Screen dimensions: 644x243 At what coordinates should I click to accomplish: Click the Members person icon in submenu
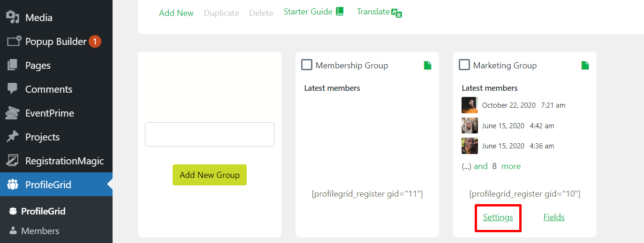tap(13, 230)
